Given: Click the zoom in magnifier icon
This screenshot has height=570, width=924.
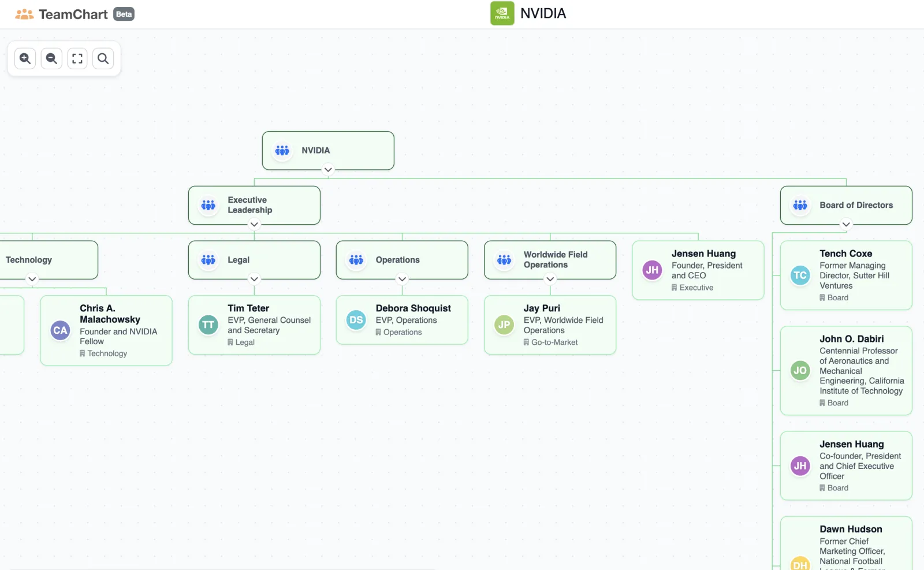Looking at the screenshot, I should tap(25, 58).
